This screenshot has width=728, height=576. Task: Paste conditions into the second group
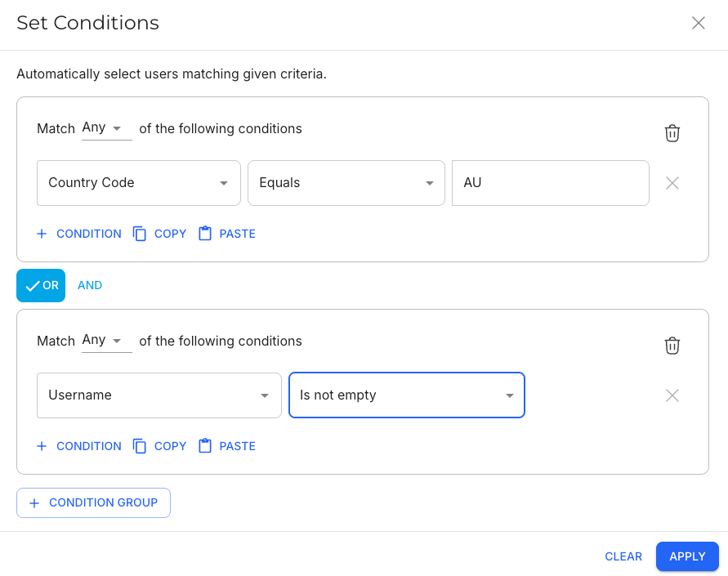coord(227,446)
